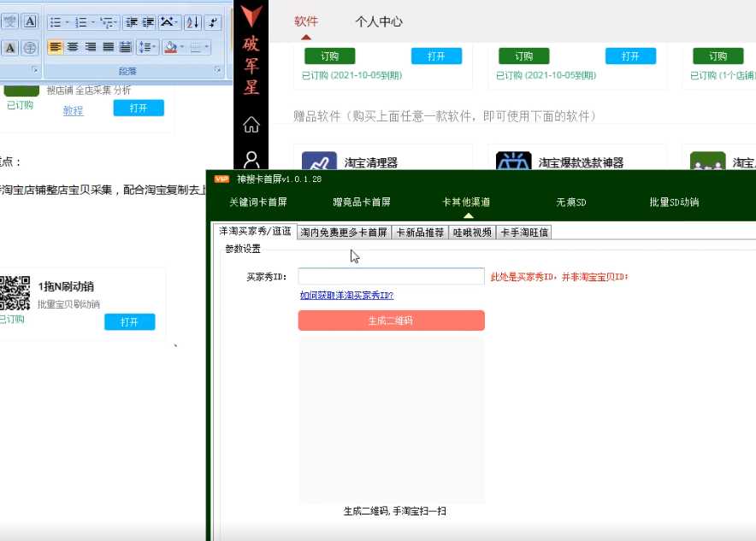The width and height of the screenshot is (756, 541).
Task: Click the user profile icon in sidebar
Action: click(x=251, y=160)
